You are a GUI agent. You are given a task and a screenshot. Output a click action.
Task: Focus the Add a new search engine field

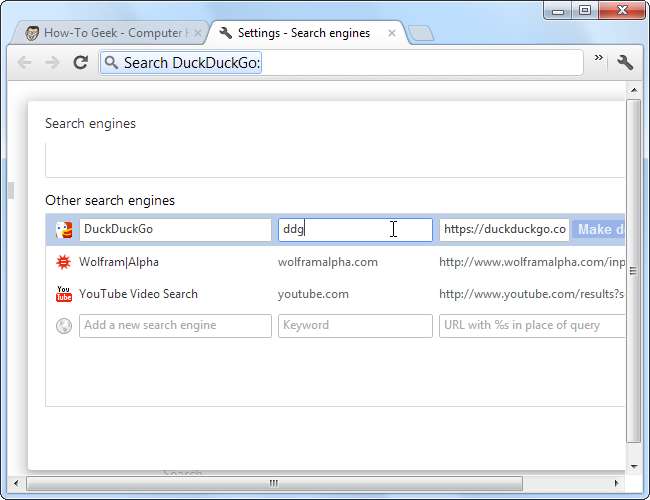pyautogui.click(x=175, y=326)
